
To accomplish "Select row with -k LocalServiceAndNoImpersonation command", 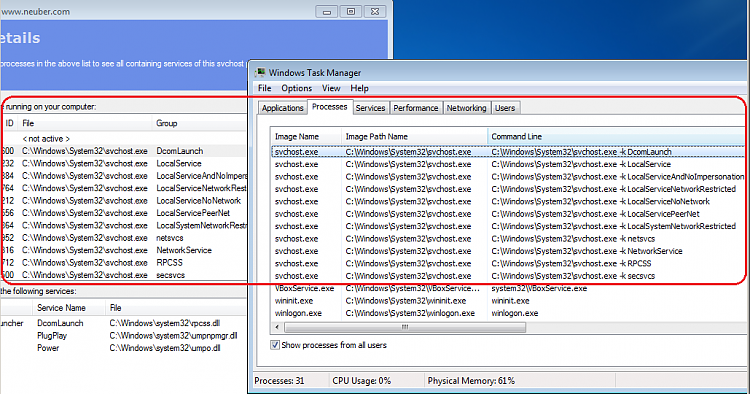I will point(508,176).
